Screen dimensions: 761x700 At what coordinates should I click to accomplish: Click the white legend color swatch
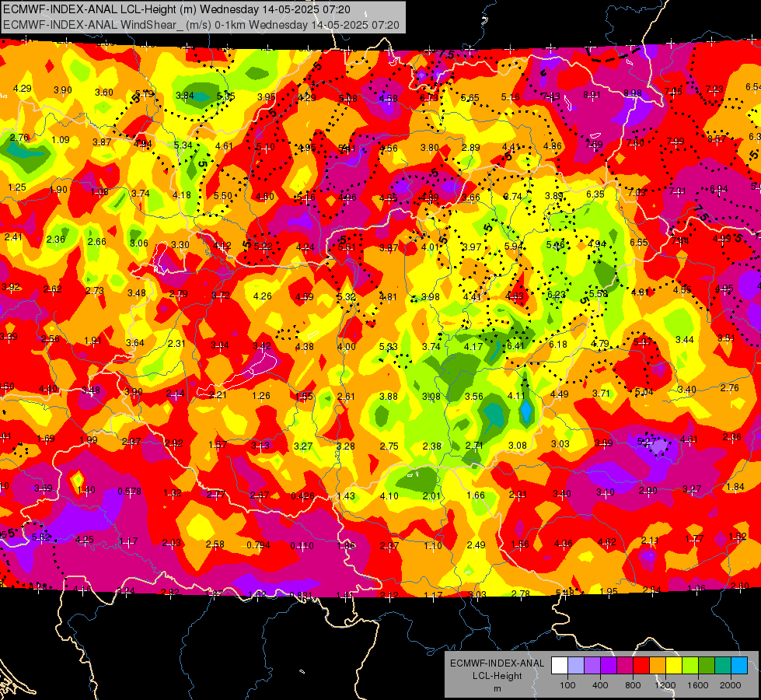560,666
